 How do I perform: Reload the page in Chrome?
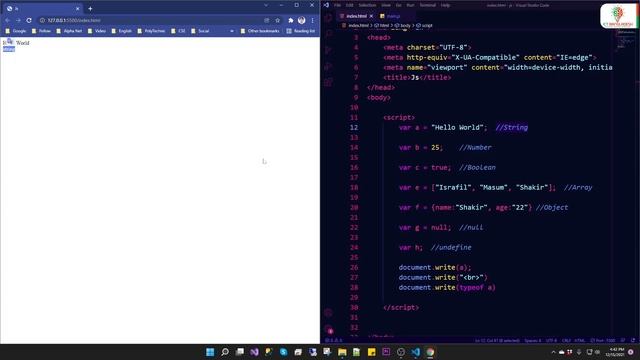pyautogui.click(x=29, y=20)
